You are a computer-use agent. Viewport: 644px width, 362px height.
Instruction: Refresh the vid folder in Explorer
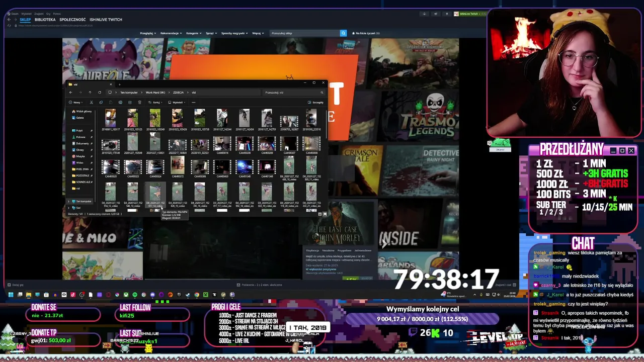[x=100, y=93]
